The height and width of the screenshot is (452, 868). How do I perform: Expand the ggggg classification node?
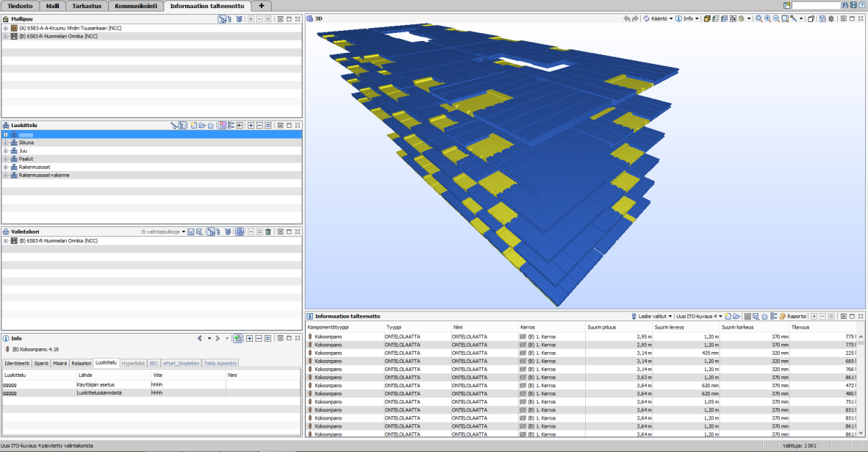[6, 134]
